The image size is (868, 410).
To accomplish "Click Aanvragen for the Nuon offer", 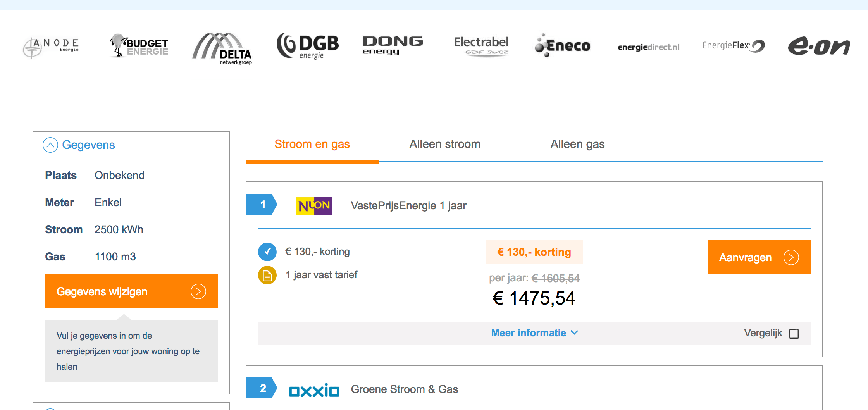I will [758, 257].
